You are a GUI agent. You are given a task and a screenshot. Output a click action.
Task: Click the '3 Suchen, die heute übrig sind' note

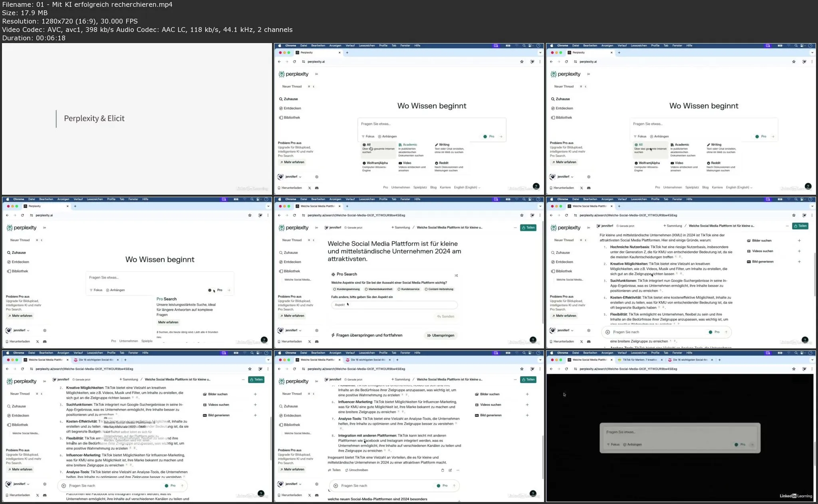tap(187, 334)
